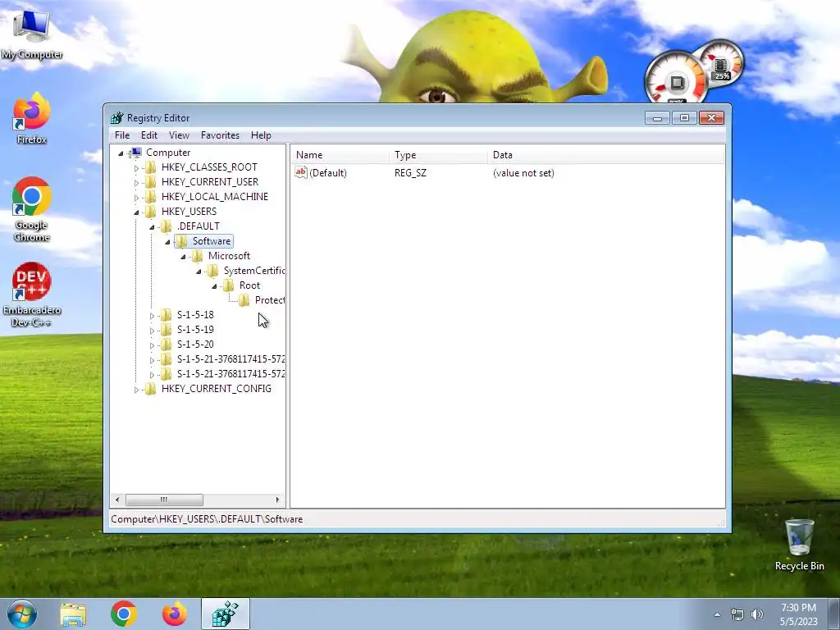Collapse the Computer root node

coord(121,153)
